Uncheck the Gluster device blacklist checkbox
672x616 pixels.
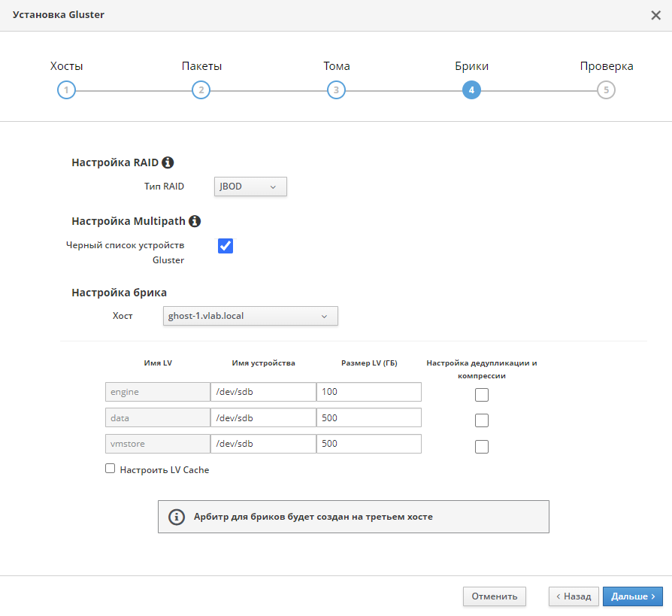pyautogui.click(x=226, y=246)
